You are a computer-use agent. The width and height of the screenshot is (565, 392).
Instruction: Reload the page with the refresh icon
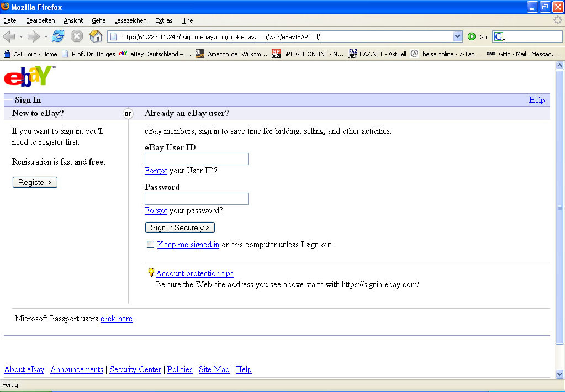click(57, 36)
